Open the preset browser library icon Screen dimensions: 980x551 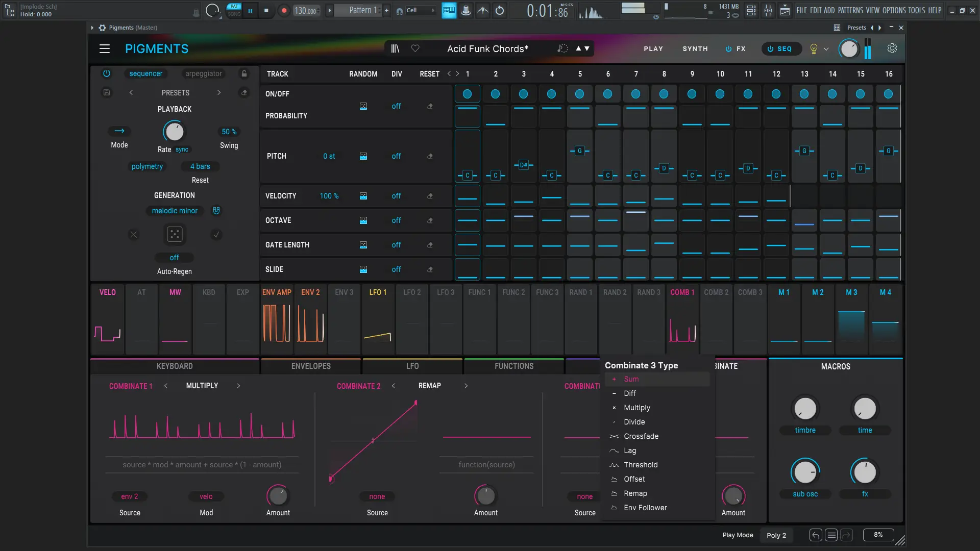coord(395,48)
